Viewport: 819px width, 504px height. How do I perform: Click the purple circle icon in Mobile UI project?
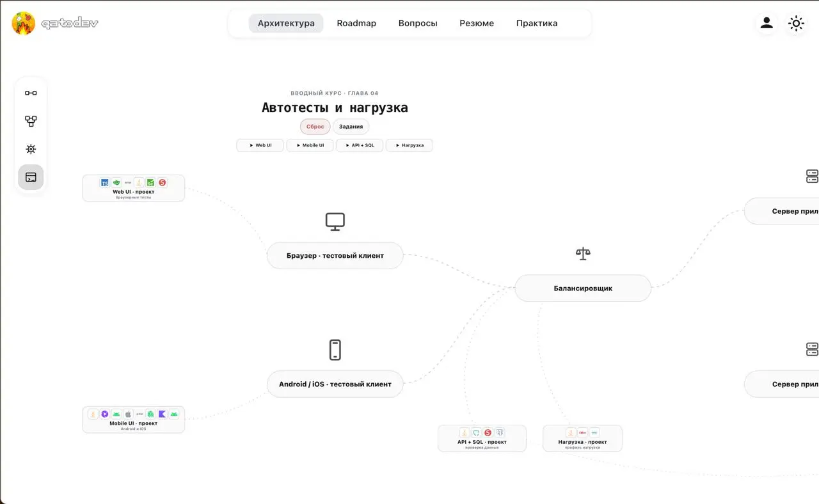point(105,414)
